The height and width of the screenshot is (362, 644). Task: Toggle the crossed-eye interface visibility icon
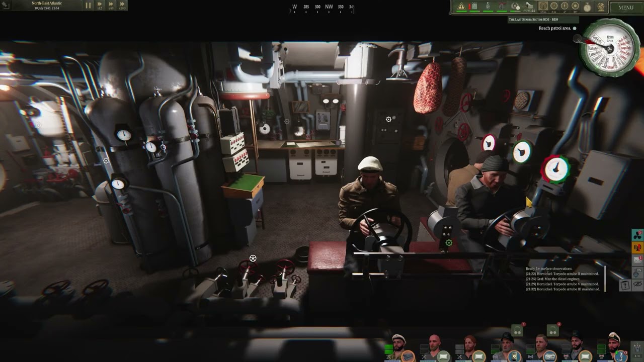[637, 285]
